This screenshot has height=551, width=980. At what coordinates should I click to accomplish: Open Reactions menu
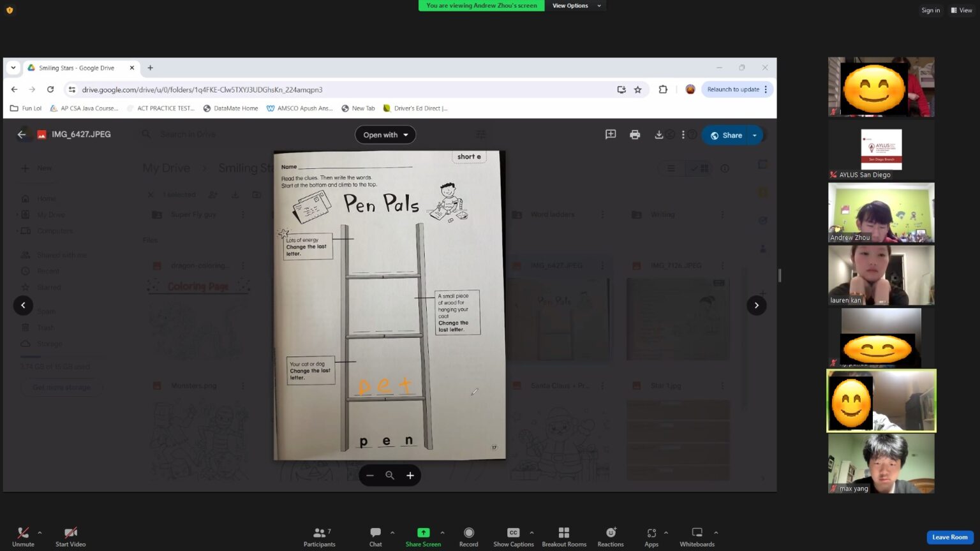click(611, 536)
